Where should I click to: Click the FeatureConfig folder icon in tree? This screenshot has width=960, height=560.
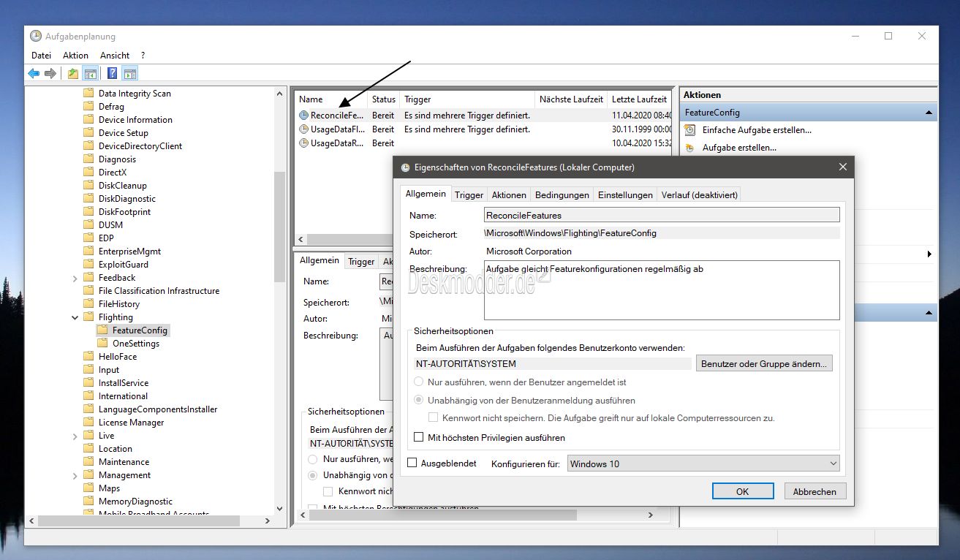102,330
